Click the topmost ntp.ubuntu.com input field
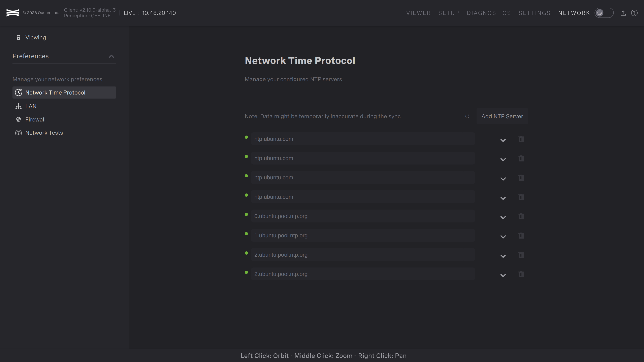The width and height of the screenshot is (644, 362). point(363,139)
